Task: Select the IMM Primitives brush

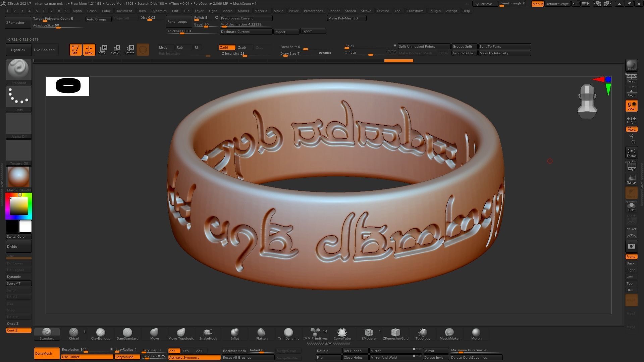Action: tap(315, 334)
